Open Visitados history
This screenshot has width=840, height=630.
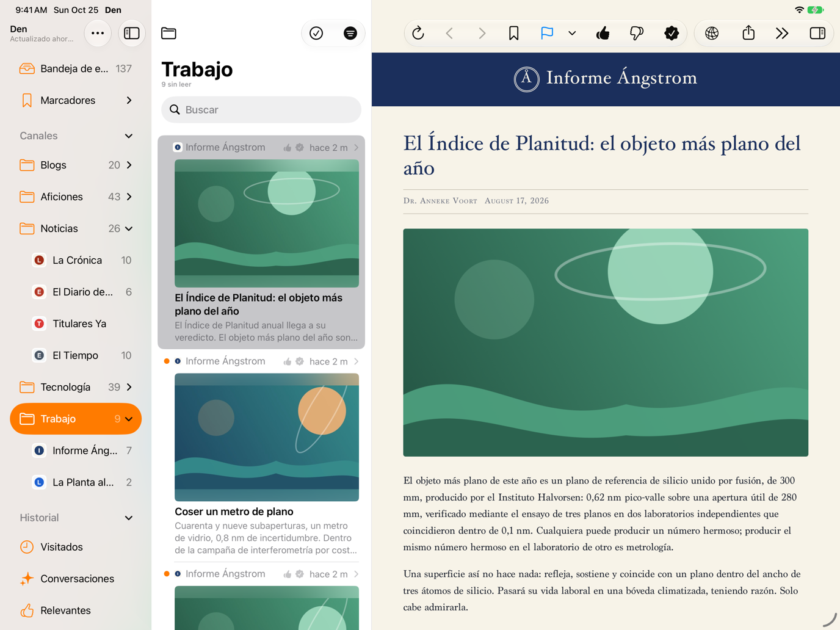76,547
